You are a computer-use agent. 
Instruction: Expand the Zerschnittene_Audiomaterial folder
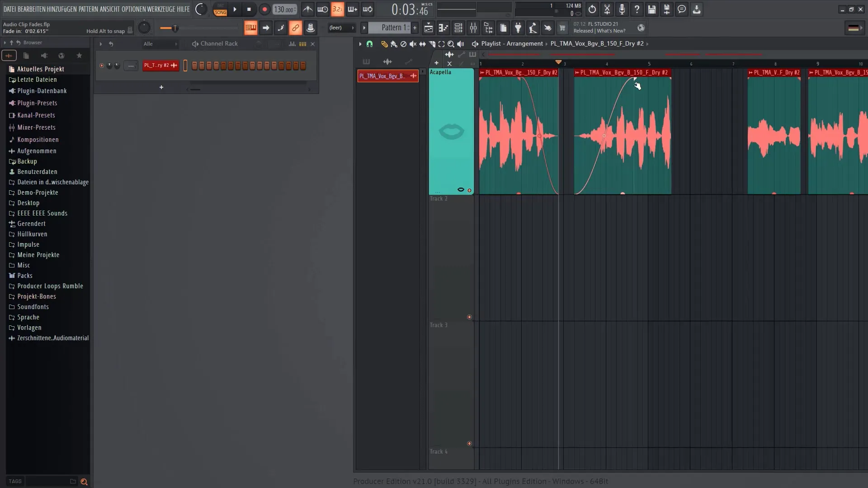click(12, 338)
